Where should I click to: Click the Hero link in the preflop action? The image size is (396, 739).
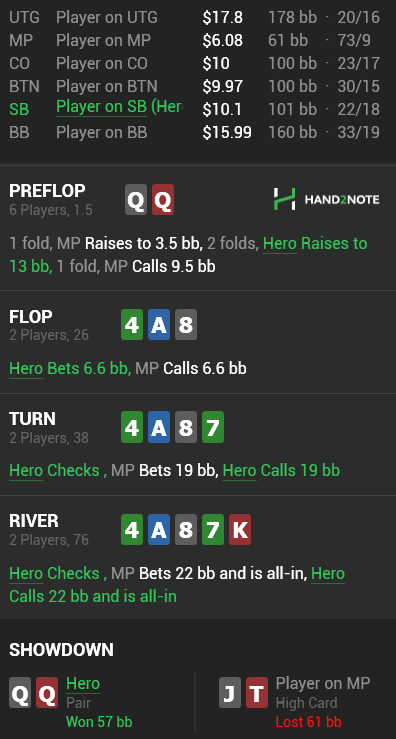[280, 244]
